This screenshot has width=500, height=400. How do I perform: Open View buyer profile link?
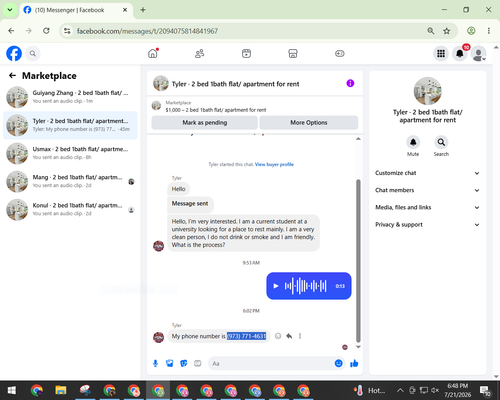[x=274, y=164]
